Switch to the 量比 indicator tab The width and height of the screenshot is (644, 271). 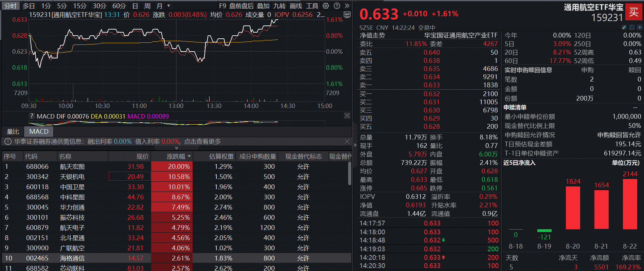[13, 131]
